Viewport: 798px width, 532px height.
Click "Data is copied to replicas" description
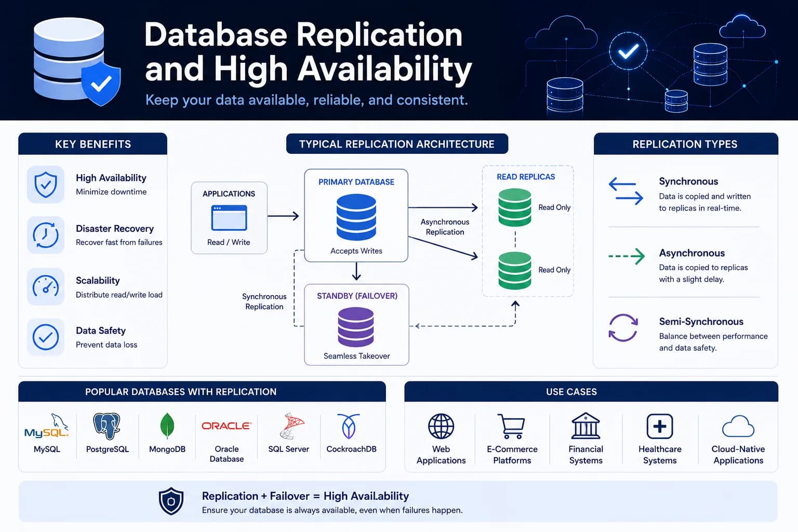703,273
